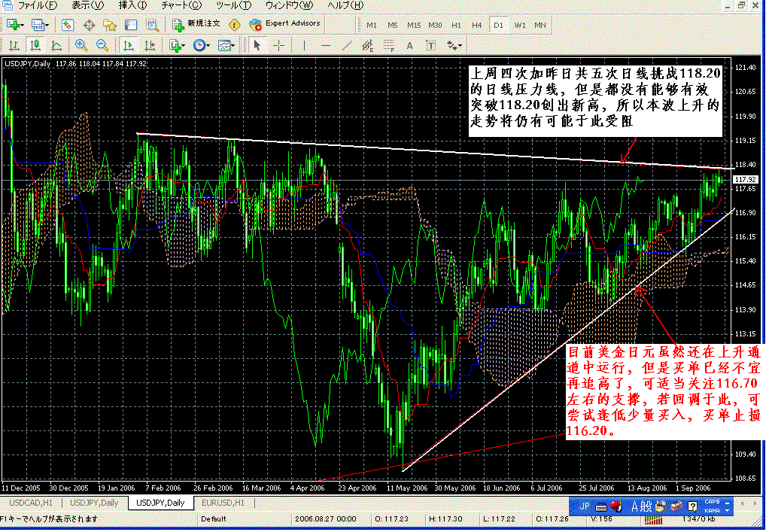Screen dimensions: 766x532
Task: Click the JP language bar indicator
Action: (584, 506)
